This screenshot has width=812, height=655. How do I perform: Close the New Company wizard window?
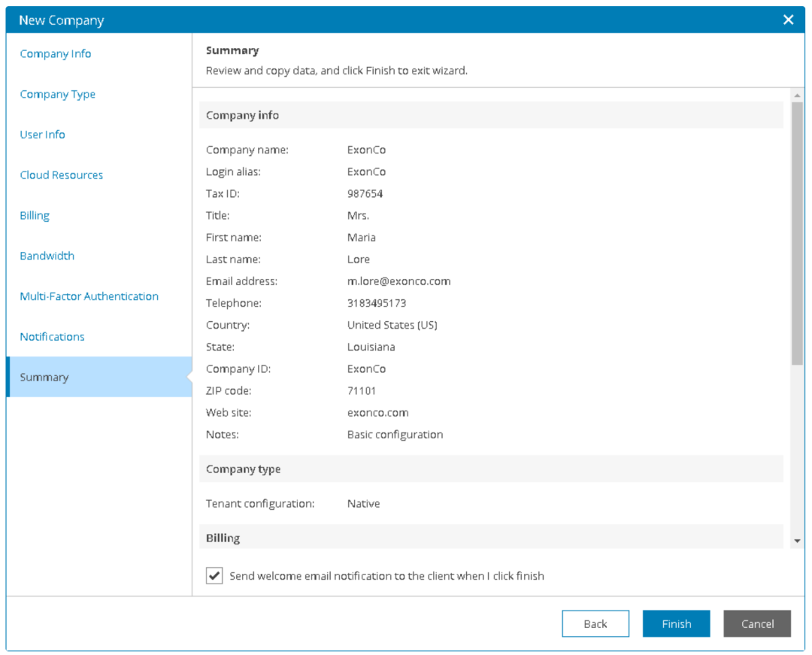click(x=788, y=20)
